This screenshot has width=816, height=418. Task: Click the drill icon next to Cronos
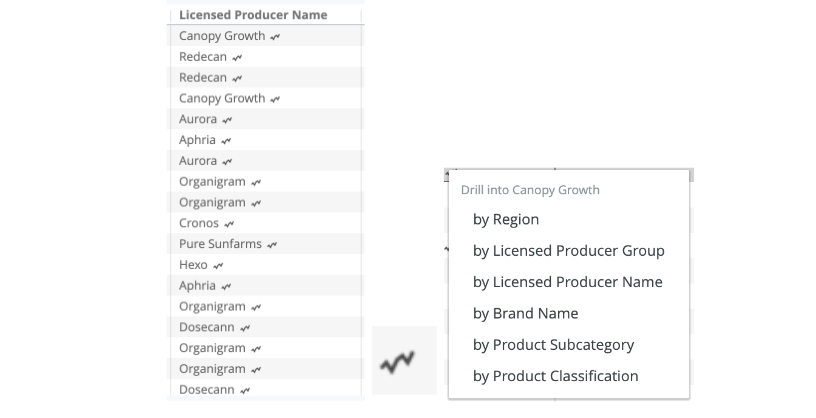click(230, 224)
